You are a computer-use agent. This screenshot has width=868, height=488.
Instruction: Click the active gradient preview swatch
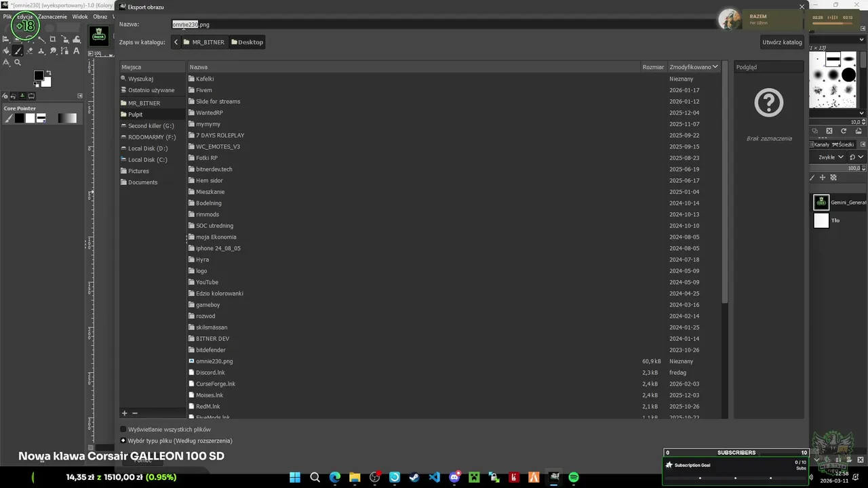pos(67,118)
